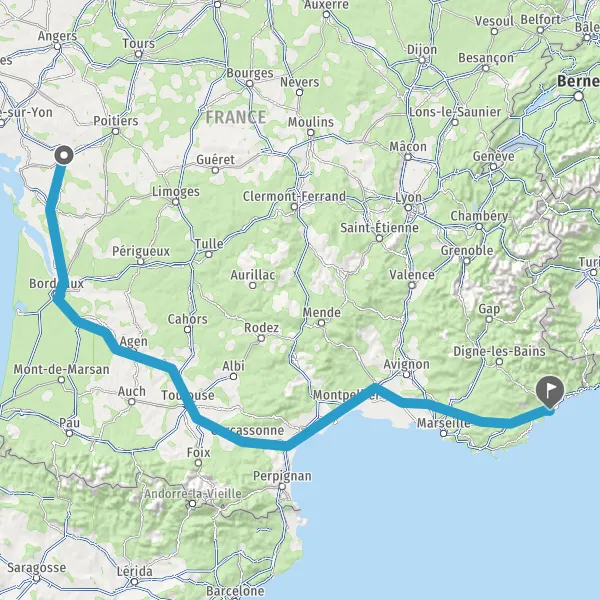Select the Lyon city dot
Image resolution: width=600 pixels, height=600 pixels.
(x=408, y=208)
